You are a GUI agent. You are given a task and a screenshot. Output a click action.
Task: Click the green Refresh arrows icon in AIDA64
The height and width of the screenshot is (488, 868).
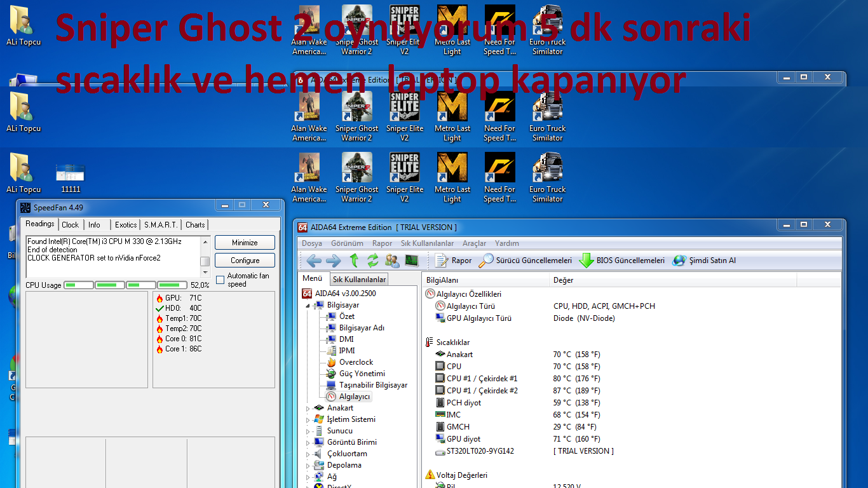373,261
